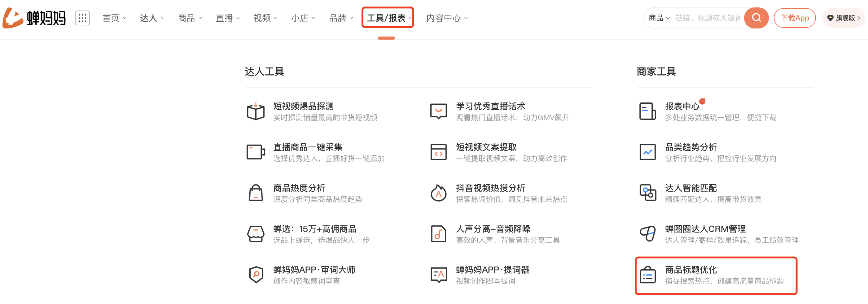Click 达人智能匹配 title

click(691, 188)
